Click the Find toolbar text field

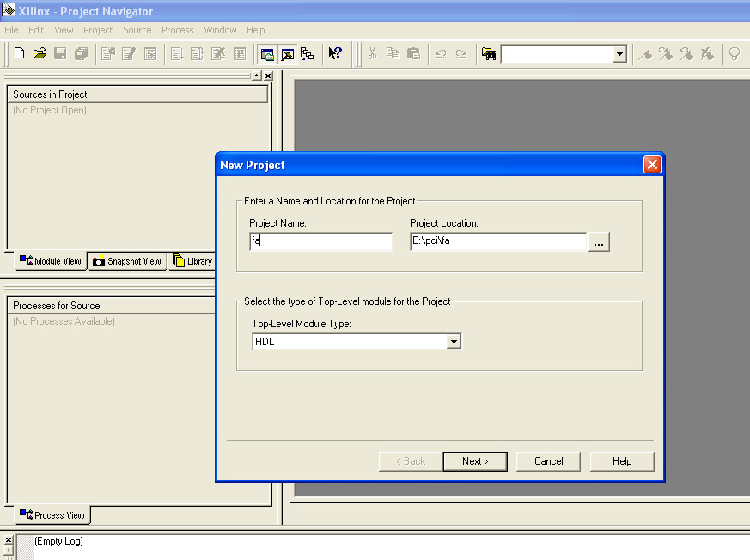tap(558, 54)
